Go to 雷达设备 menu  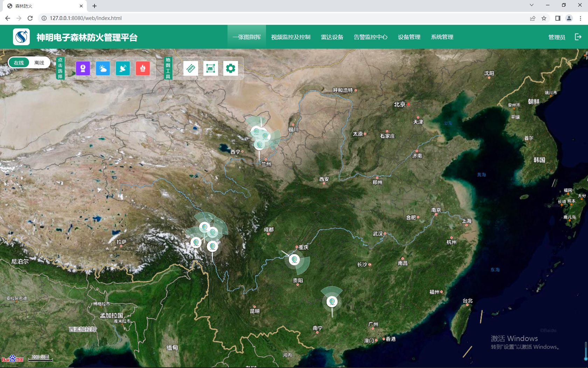point(332,37)
